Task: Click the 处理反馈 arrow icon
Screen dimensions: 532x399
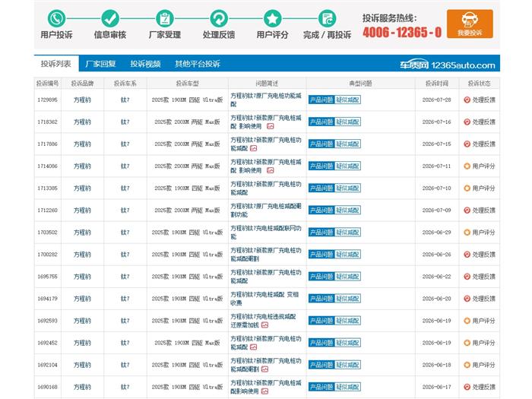Action: [219, 18]
